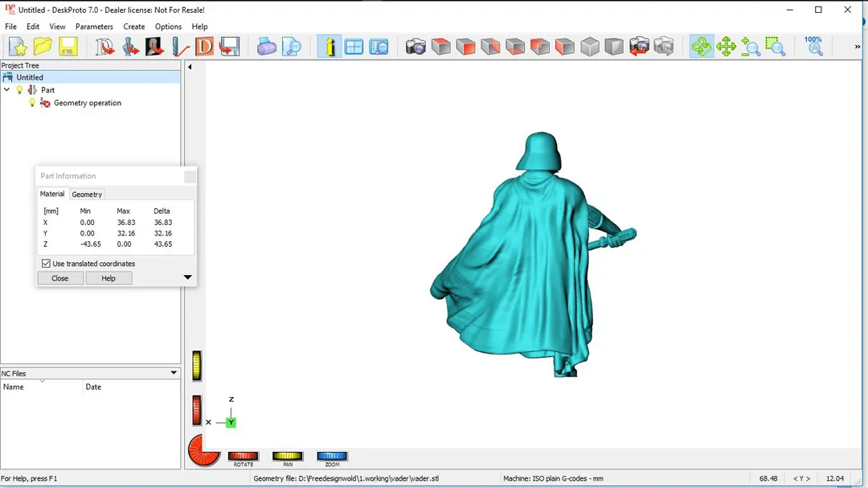Open a project with the yellow folder icon
The height and width of the screenshot is (488, 868).
(x=43, y=47)
